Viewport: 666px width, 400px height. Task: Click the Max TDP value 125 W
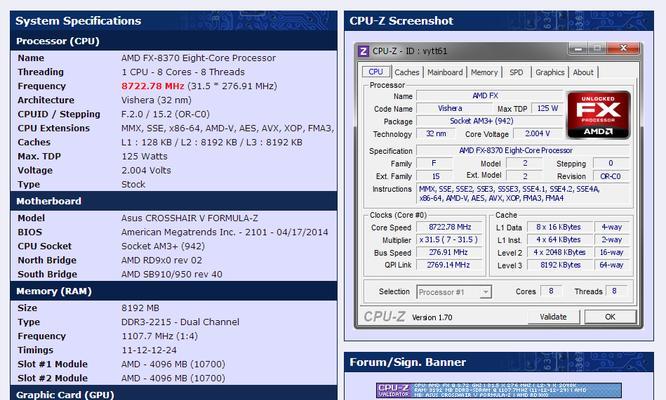click(x=547, y=108)
